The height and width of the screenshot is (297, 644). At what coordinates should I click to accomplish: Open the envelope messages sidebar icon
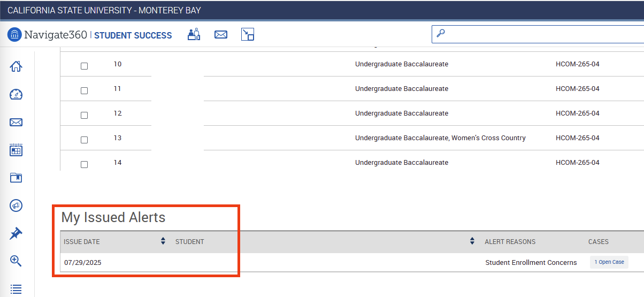coord(16,123)
